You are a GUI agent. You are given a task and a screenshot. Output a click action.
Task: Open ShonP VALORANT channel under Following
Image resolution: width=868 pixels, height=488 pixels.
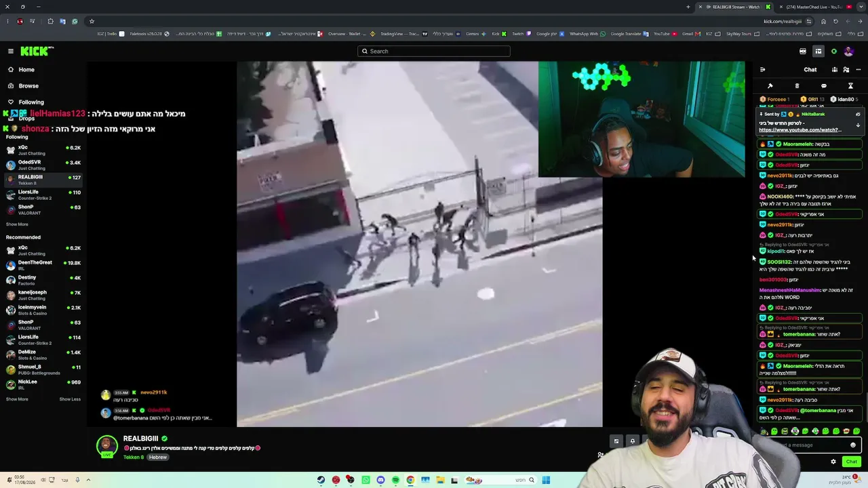(x=43, y=209)
